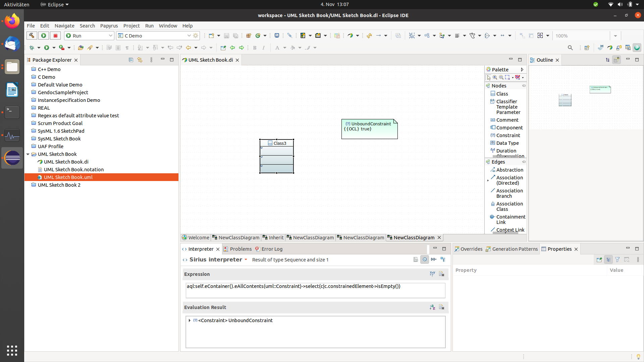Pick the Abstraction edge tool in Palette
The width and height of the screenshot is (644, 362).
(x=506, y=170)
